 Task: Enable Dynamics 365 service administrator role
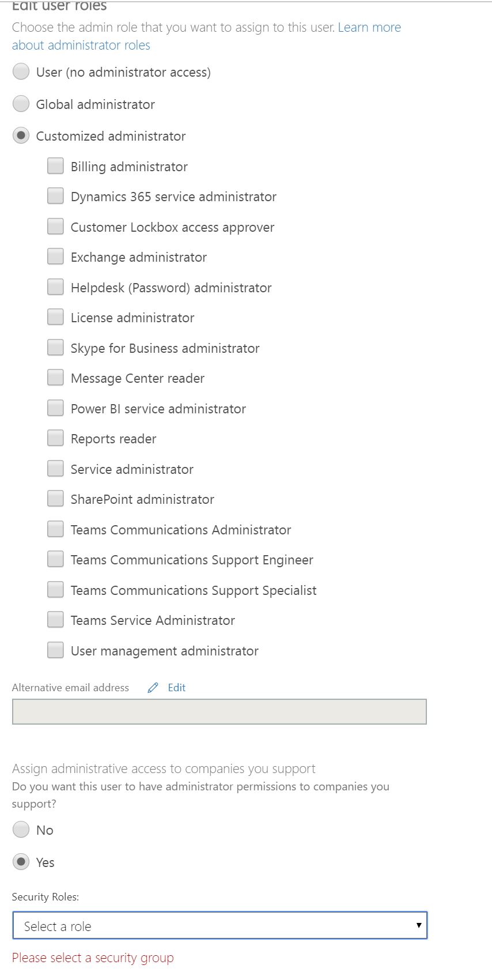tap(55, 196)
